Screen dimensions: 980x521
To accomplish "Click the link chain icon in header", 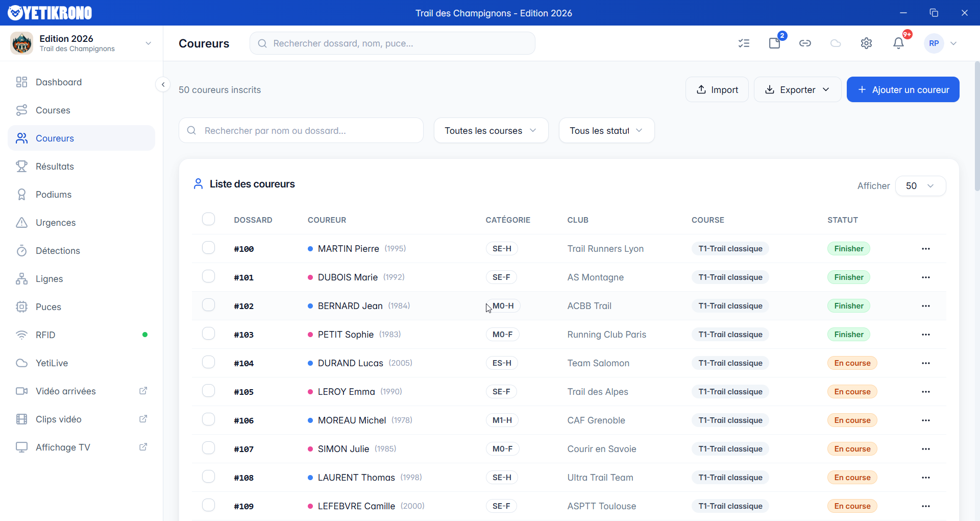I will (x=805, y=43).
